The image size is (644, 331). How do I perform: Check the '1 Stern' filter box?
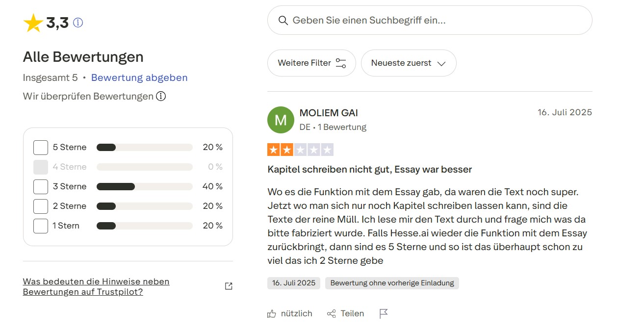point(41,226)
